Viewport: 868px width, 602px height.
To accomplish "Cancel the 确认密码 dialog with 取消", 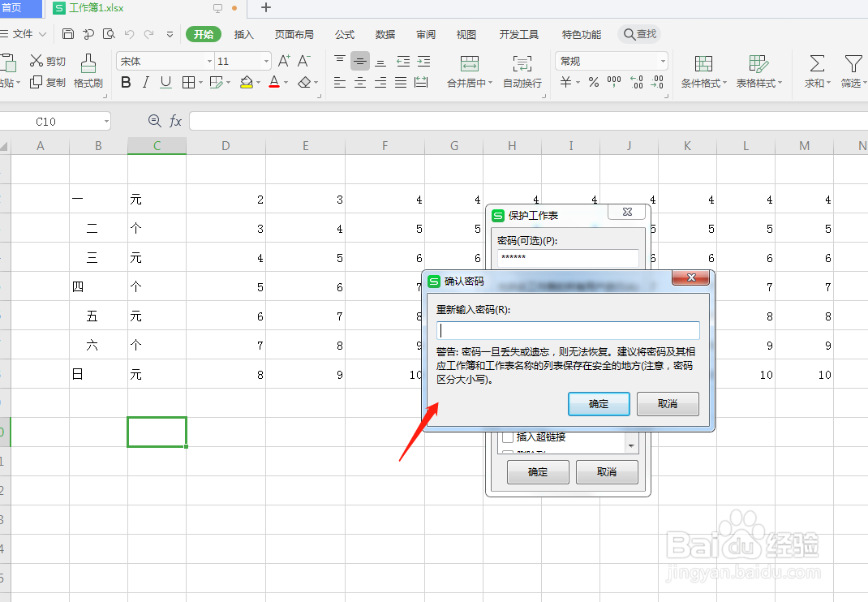I will 667,404.
